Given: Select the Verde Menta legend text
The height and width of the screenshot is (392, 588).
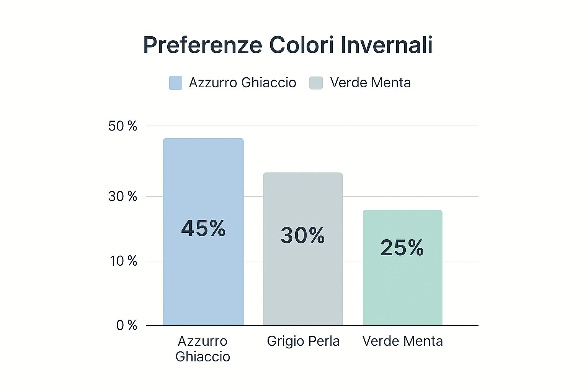Looking at the screenshot, I should 370,83.
